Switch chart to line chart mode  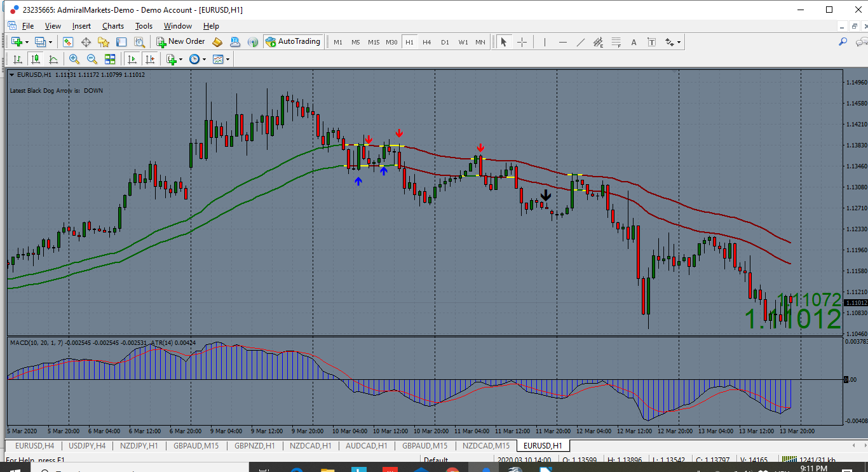[53, 59]
